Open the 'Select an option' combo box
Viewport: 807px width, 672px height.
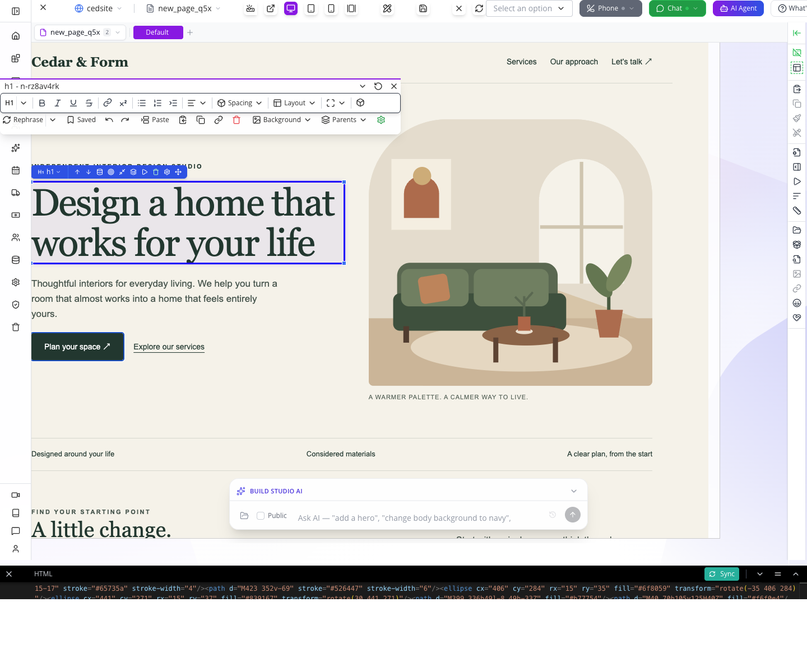tap(529, 8)
